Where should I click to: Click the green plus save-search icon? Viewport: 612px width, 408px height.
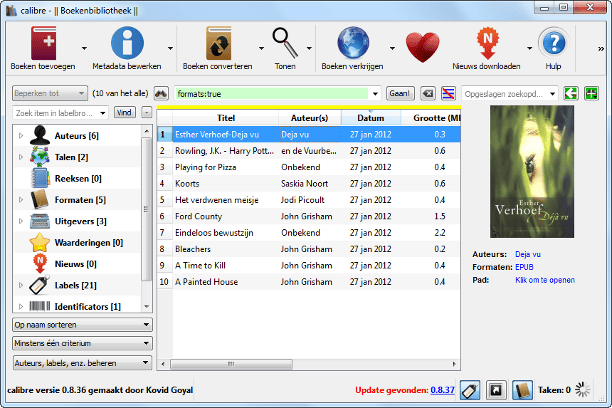point(591,93)
